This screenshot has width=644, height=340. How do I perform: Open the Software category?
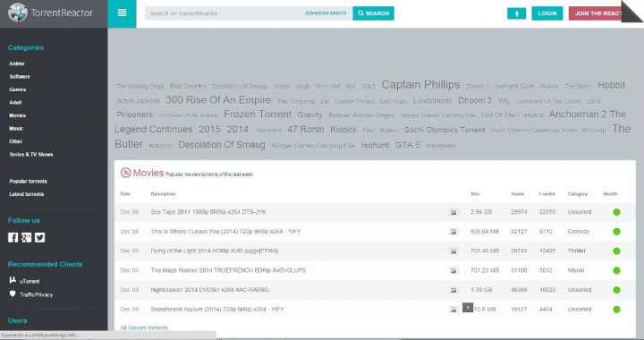click(x=20, y=76)
